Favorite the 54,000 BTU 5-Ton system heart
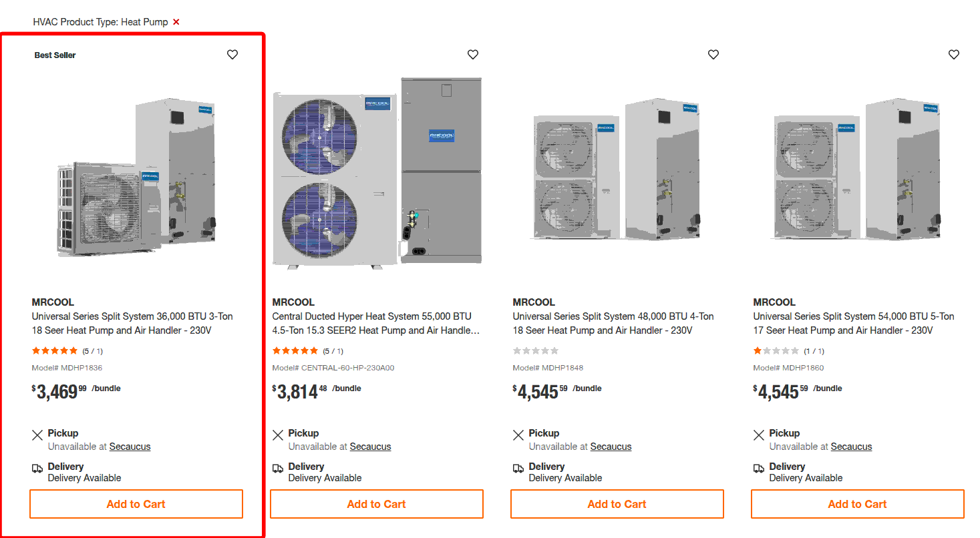The width and height of the screenshot is (980, 538). (954, 55)
